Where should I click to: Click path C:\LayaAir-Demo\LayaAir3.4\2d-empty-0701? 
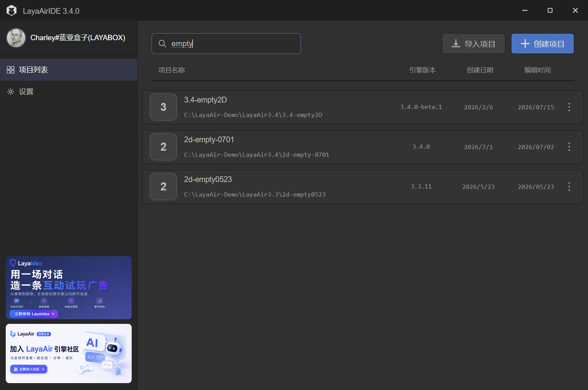256,155
